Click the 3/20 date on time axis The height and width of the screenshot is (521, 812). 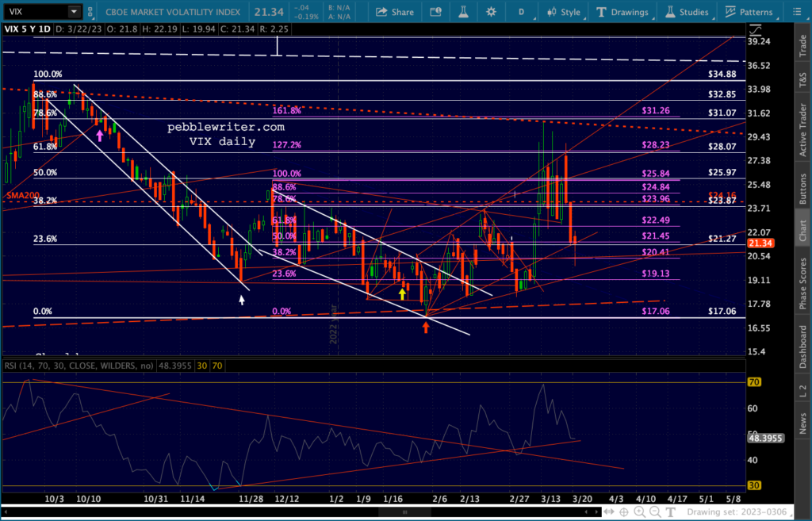582,499
